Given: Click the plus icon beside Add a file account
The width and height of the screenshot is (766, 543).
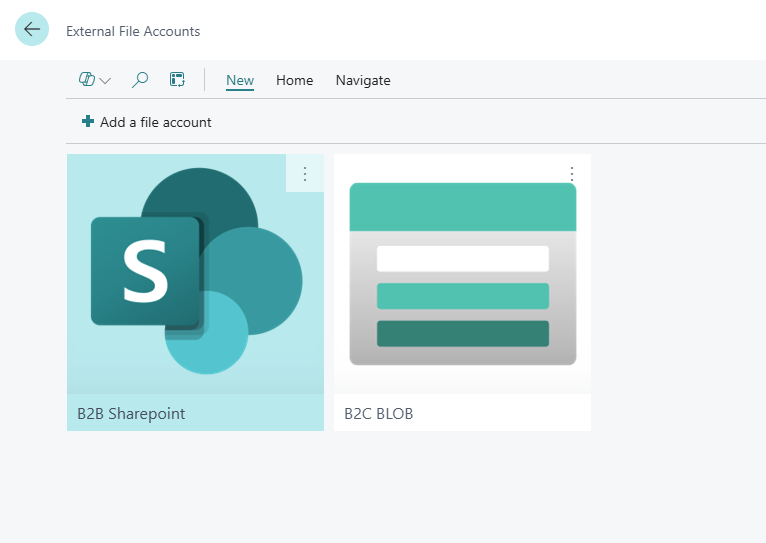Looking at the screenshot, I should (88, 121).
